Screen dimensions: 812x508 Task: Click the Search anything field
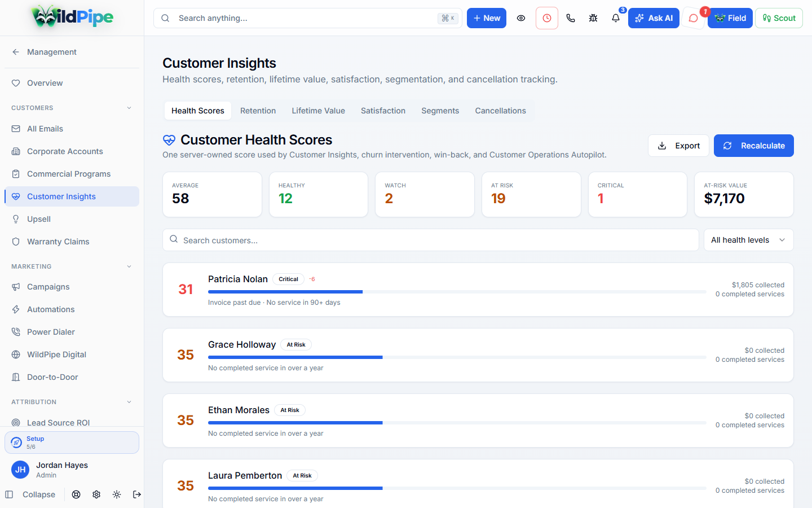(307, 18)
